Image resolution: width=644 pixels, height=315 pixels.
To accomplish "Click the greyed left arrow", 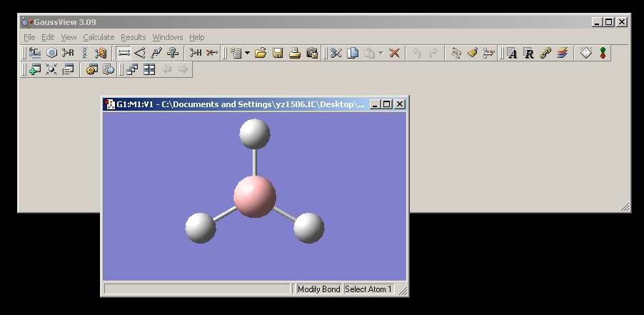I will coord(166,69).
